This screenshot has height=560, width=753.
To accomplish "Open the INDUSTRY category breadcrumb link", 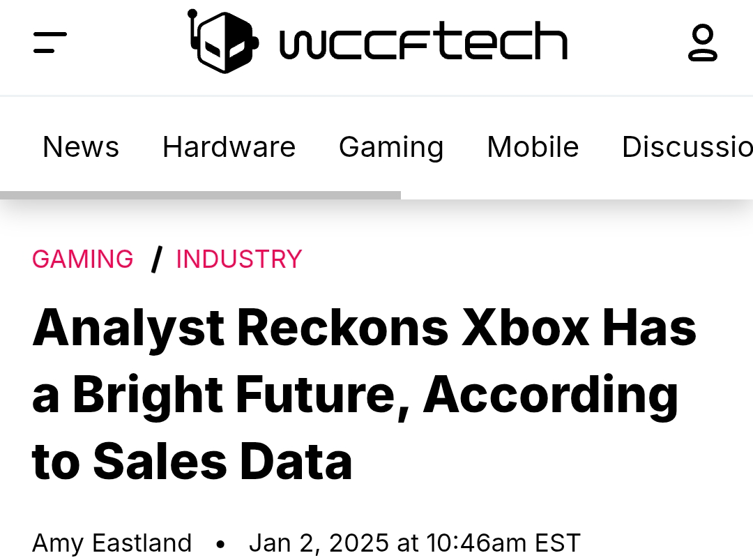I will 239,259.
